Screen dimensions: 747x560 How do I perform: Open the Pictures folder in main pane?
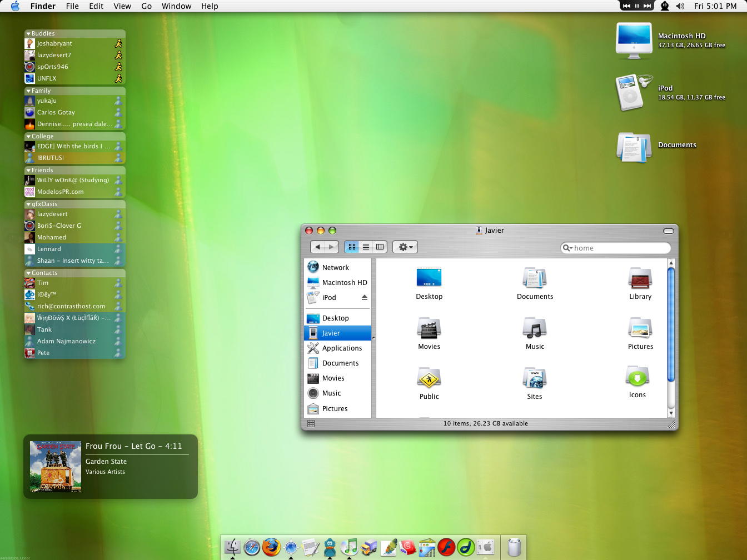640,328
